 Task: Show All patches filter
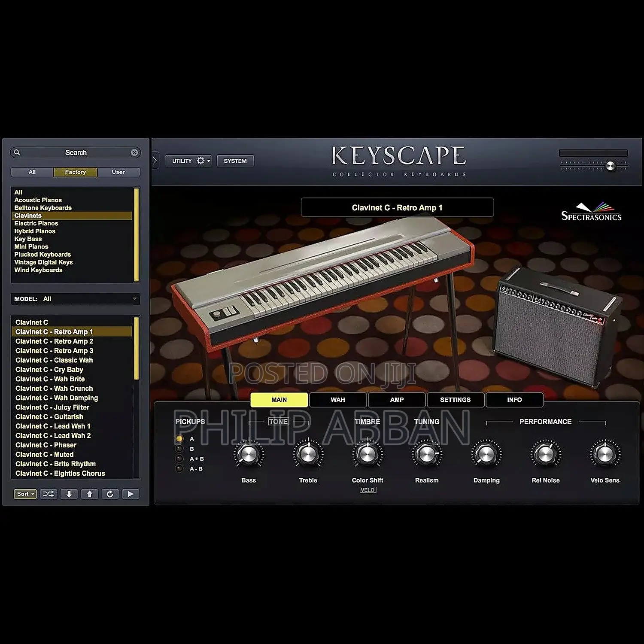(32, 172)
